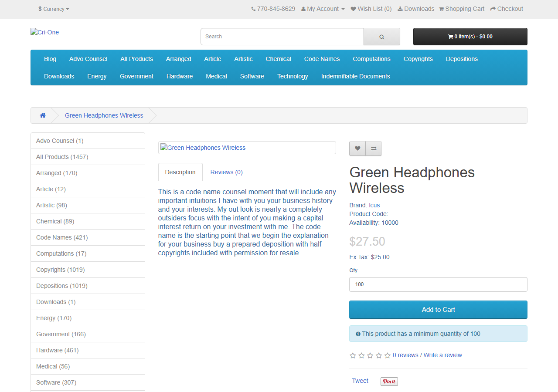Open Code Names (421) sidebar category

(x=88, y=237)
